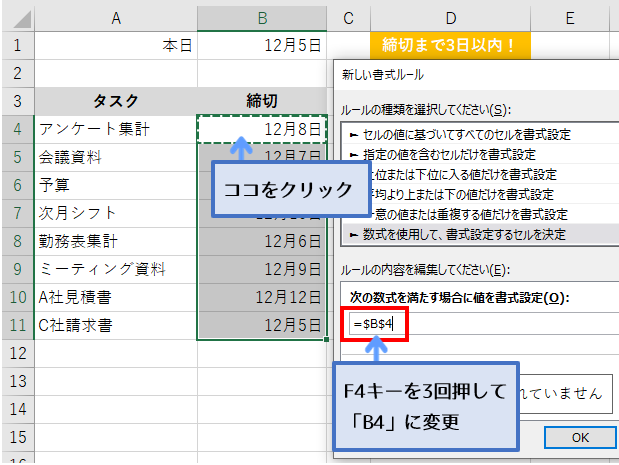Click cell B9 showing 12月9日
Image resolution: width=619 pixels, height=465 pixels.
(x=262, y=269)
